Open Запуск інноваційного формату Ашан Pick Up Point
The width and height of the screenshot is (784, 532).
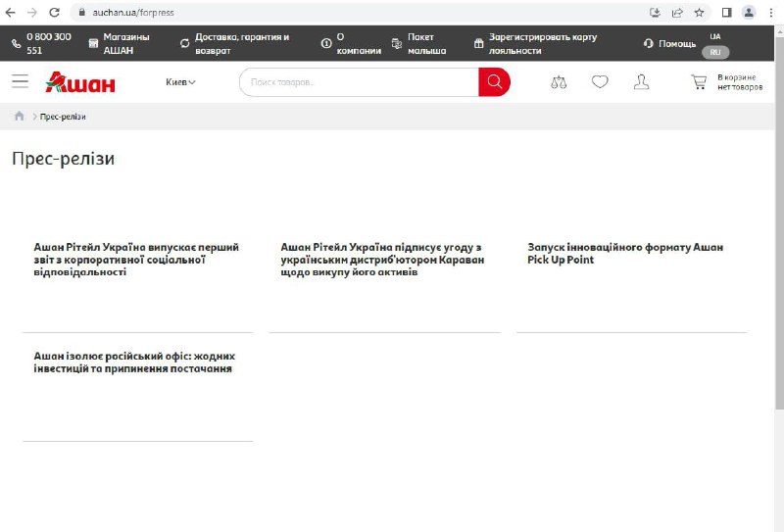625,254
